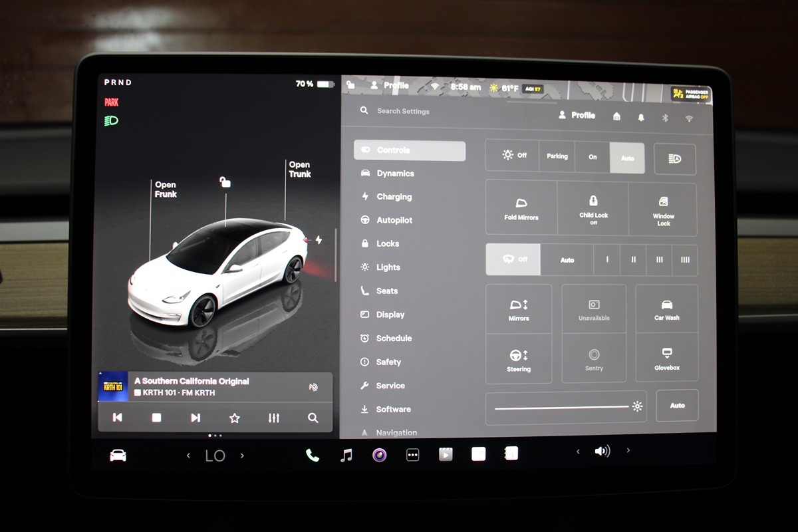This screenshot has height=532, width=798.
Task: Mark radio station as favorite star
Action: (x=234, y=418)
